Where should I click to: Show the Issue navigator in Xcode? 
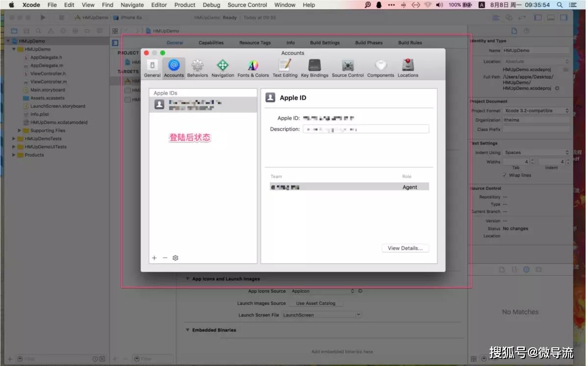coord(50,30)
